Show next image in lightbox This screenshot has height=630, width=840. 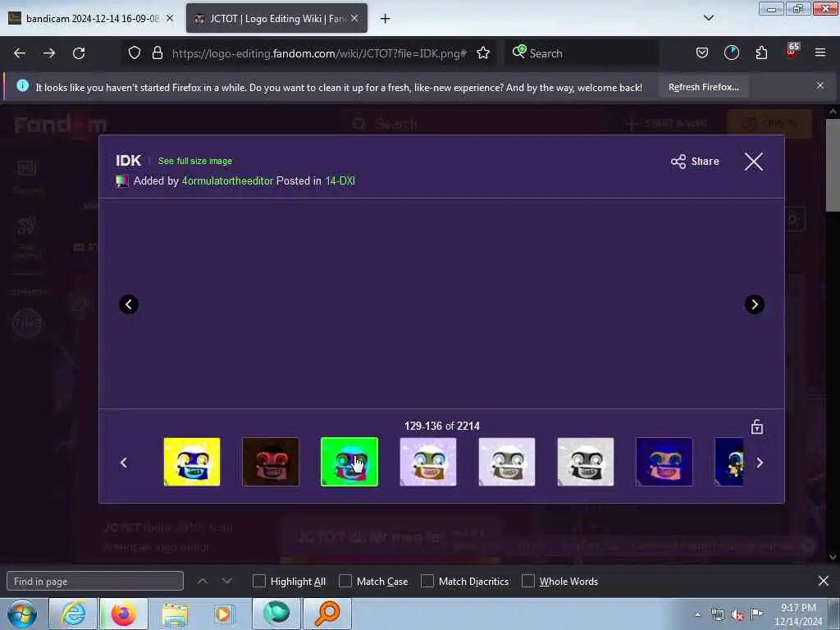point(755,304)
